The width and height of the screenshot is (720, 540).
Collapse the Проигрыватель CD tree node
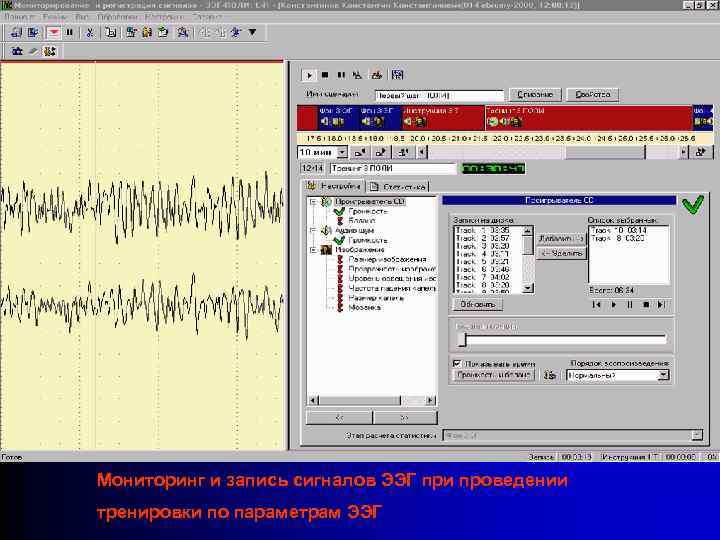click(x=313, y=202)
